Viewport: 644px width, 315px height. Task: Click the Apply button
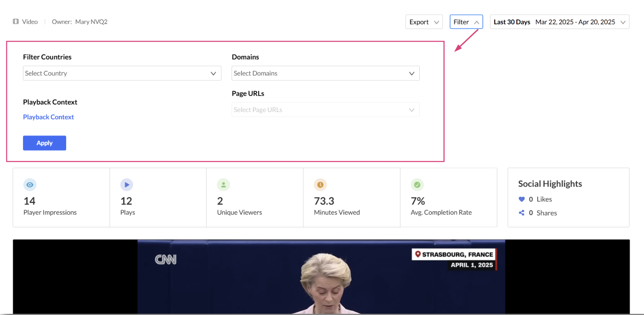(44, 143)
